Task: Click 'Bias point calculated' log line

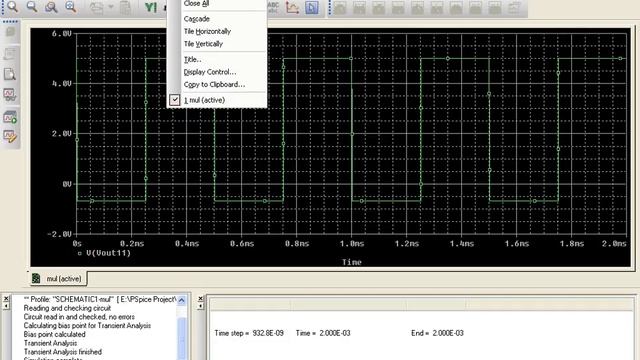Action: click(54, 334)
